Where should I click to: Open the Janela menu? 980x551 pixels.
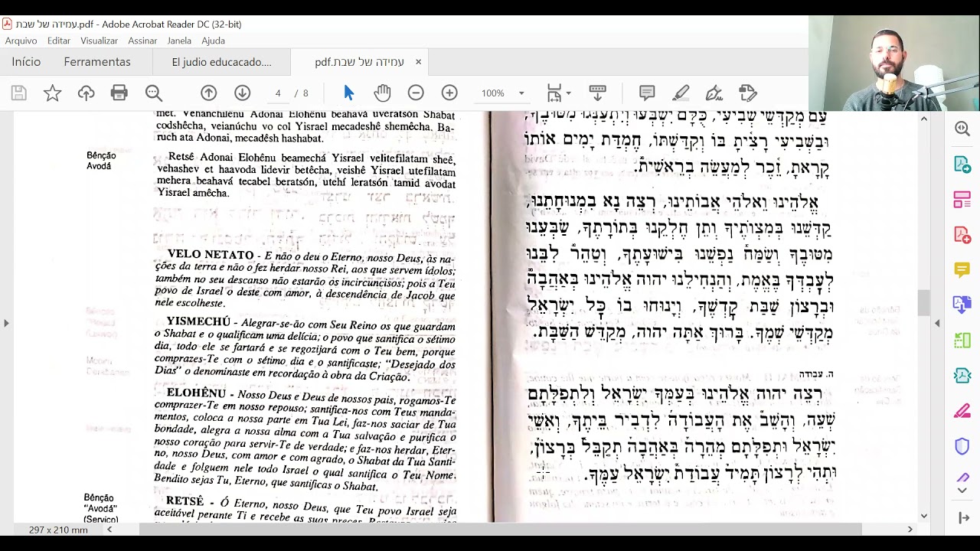[179, 41]
